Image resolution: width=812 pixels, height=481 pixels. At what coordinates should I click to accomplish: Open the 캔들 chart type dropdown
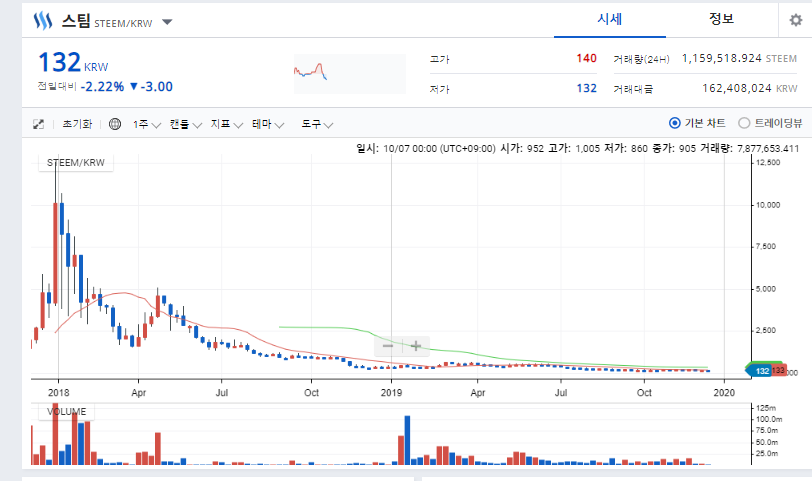coord(185,124)
